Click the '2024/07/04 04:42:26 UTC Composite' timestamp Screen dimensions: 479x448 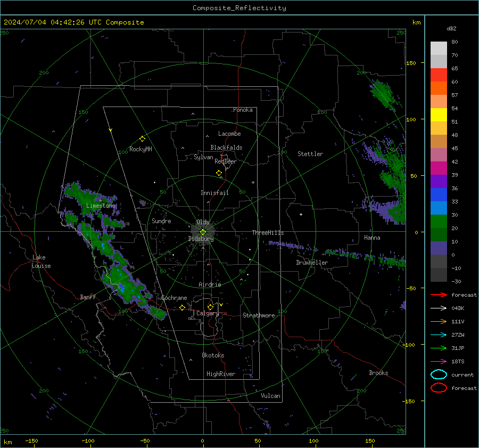click(x=73, y=22)
